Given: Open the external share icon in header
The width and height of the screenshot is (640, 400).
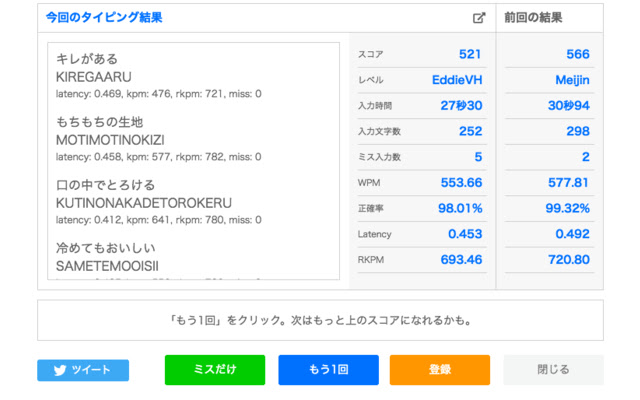Looking at the screenshot, I should click(479, 18).
